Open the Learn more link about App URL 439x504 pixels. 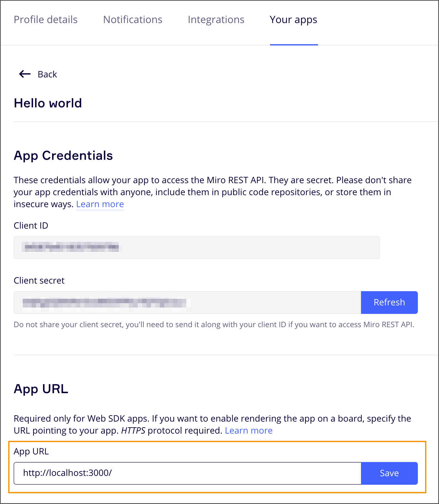point(249,430)
